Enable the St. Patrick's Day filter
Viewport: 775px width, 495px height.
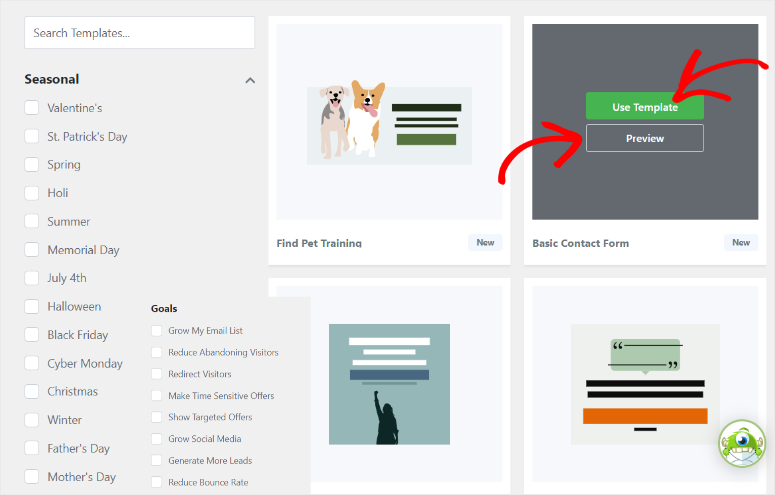[32, 136]
